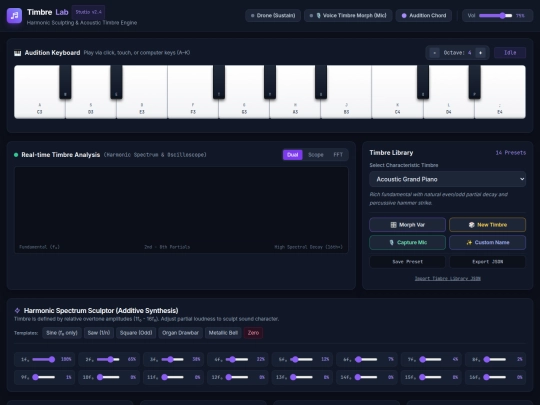Decrease octave with minus button
The image size is (540, 405).
point(435,53)
